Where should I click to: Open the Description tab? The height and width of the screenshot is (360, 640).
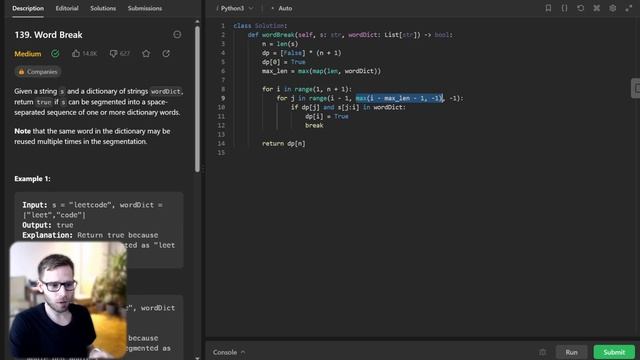click(28, 8)
